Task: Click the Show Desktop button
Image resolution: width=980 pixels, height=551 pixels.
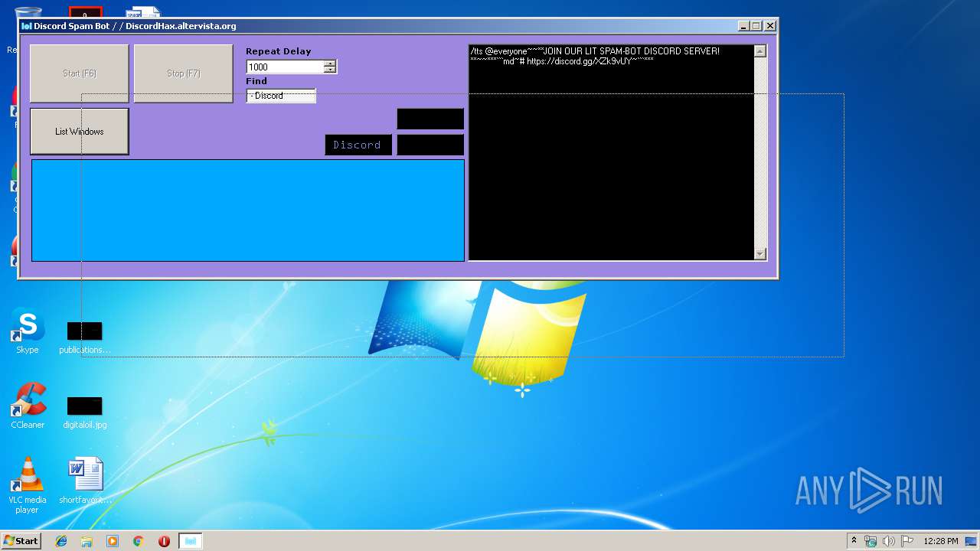Action: pyautogui.click(x=972, y=541)
